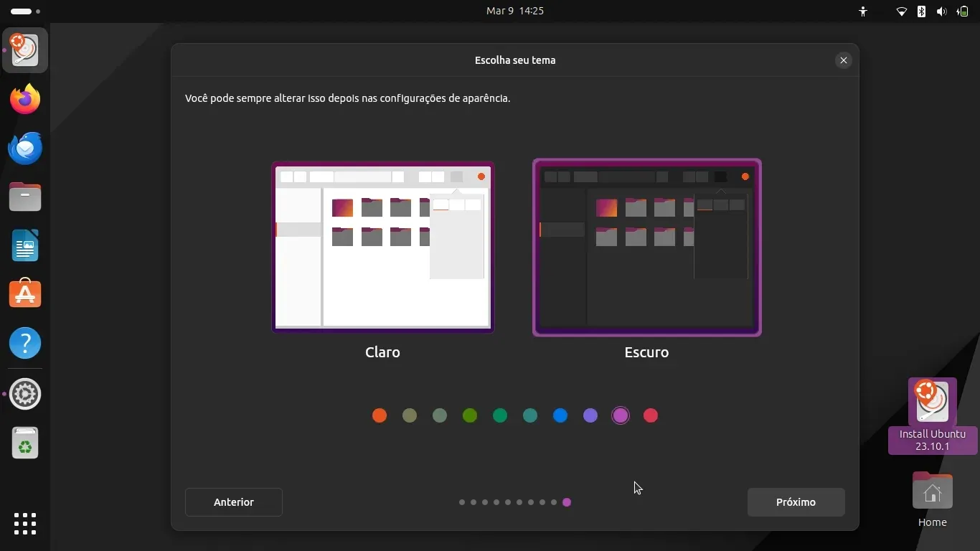Viewport: 980px width, 551px height.
Task: Show applications grid in dock
Action: 25,523
